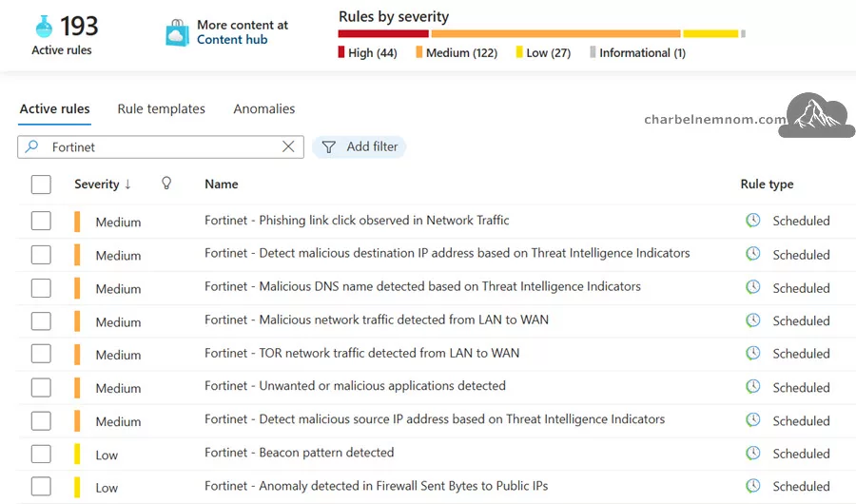The image size is (856, 504).
Task: Check the TOR network traffic rule checkbox
Action: [x=41, y=354]
